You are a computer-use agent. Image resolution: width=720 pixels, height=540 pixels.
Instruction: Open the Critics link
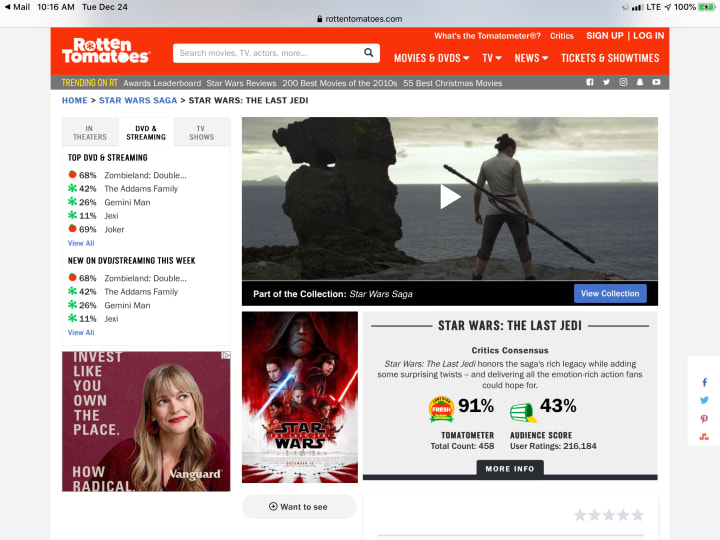562,36
